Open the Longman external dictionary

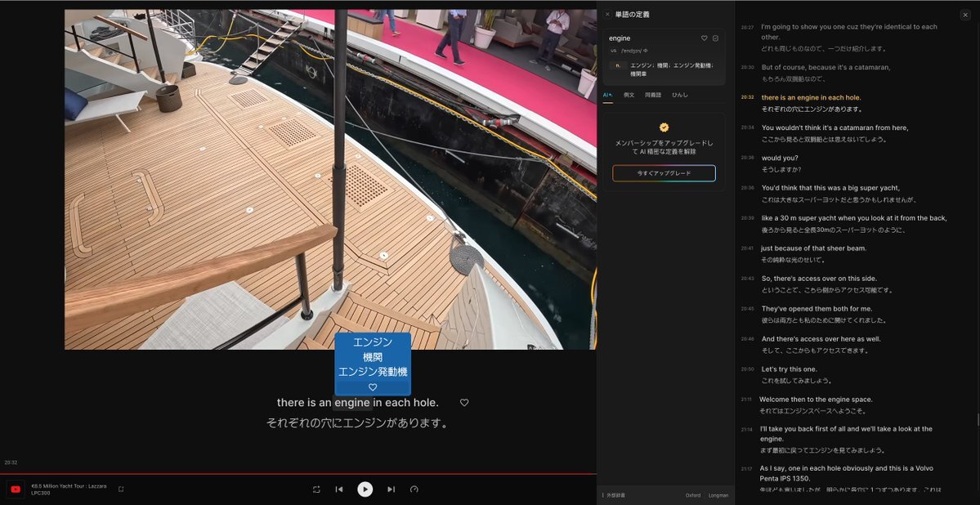coord(718,495)
